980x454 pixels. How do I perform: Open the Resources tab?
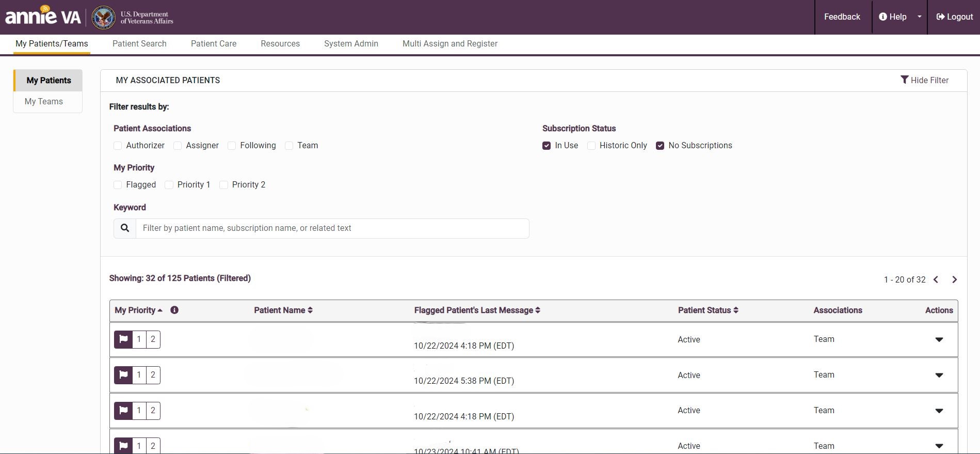point(280,44)
